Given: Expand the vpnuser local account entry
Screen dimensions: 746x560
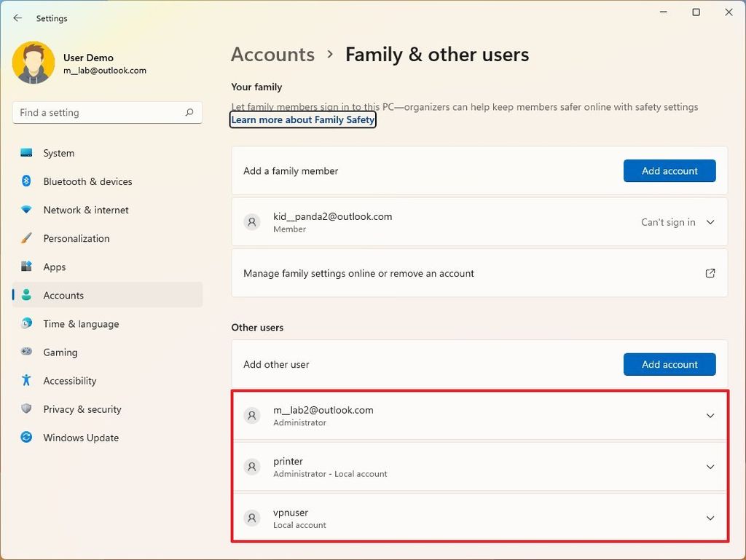Looking at the screenshot, I should [x=710, y=518].
